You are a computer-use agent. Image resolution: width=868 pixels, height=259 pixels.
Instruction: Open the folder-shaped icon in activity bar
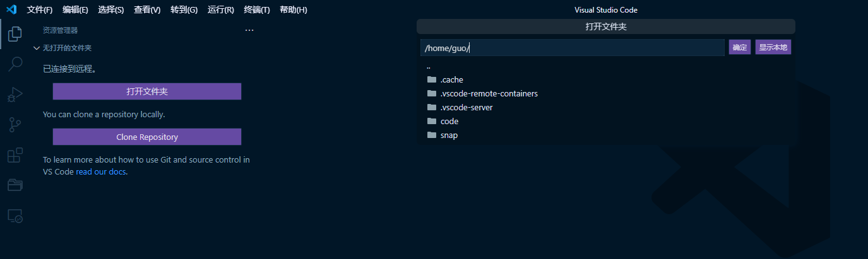point(15,185)
